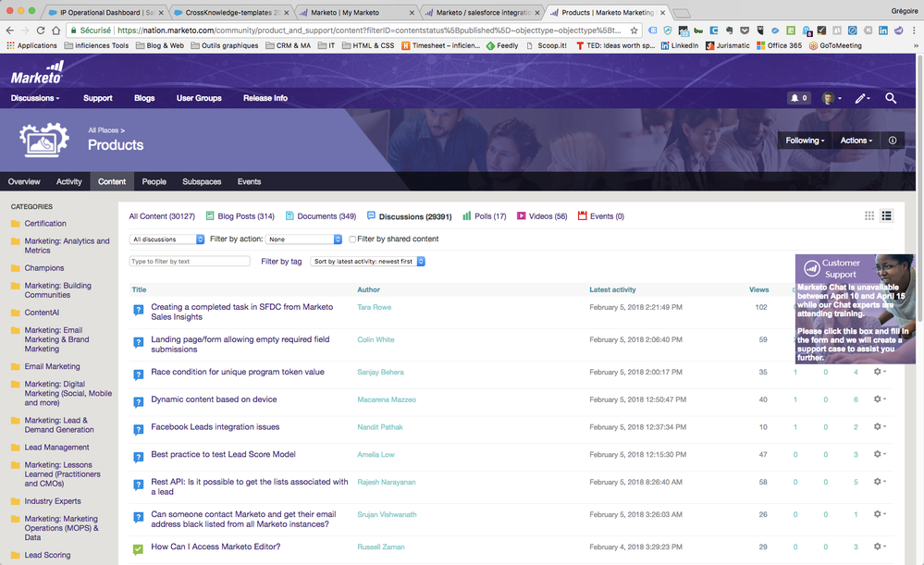Click the Certification category folder icon
Screen dimensions: 924x565
pos(16,224)
